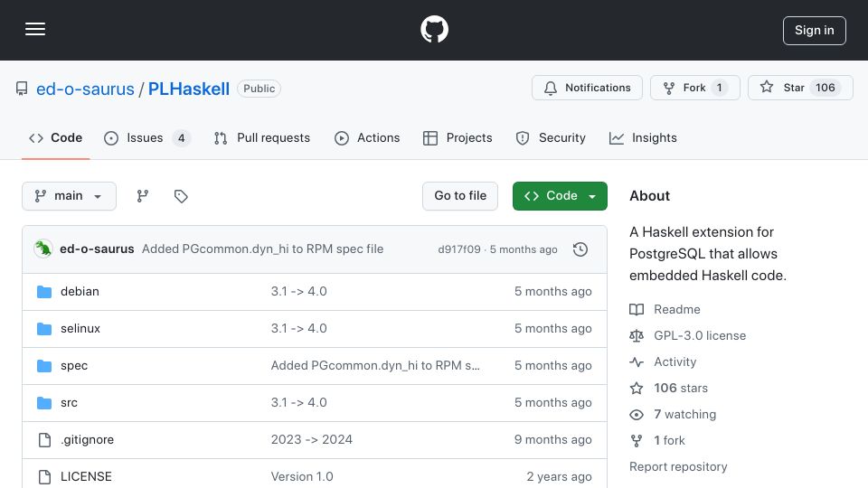
Task: Switch to the Projects tab
Action: pyautogui.click(x=458, y=137)
